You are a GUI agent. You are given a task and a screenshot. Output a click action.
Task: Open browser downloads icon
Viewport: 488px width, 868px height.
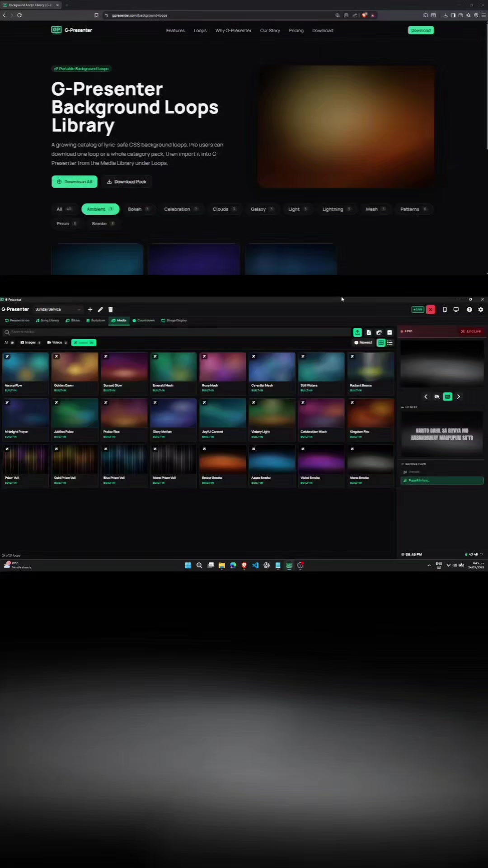click(x=446, y=15)
